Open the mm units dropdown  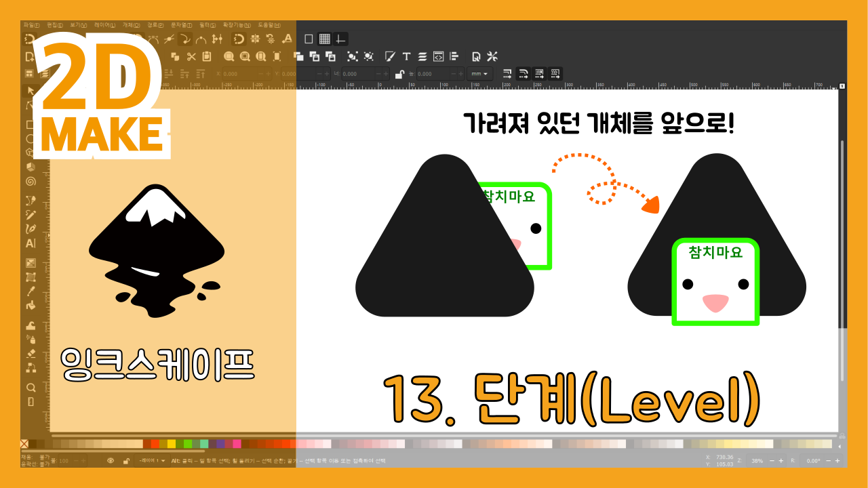[x=480, y=73]
